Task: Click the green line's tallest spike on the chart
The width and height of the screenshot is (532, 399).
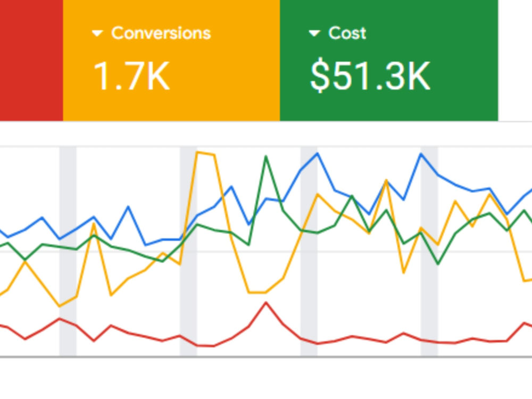Action: click(266, 156)
